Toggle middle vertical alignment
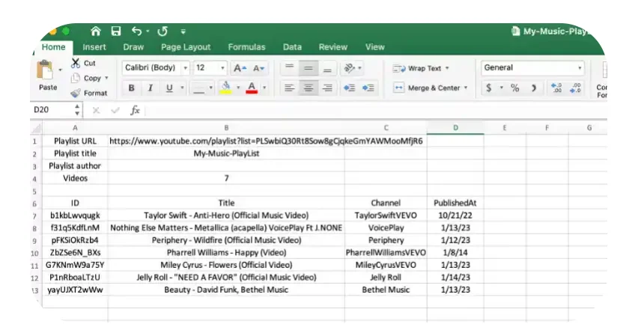644x336 pixels. tap(309, 68)
